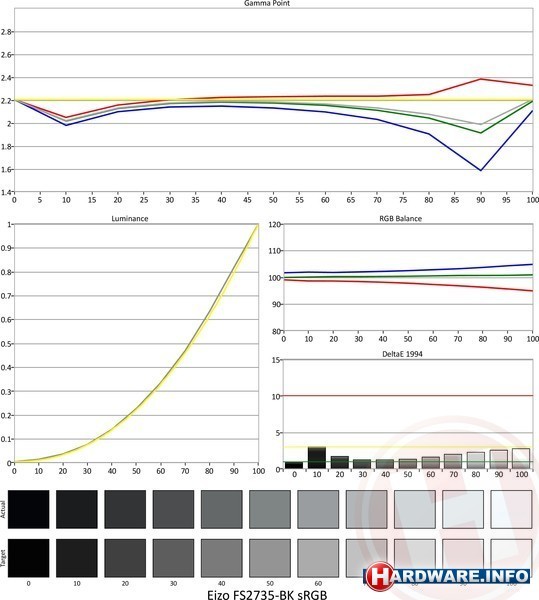Screen dimensions: 539x600
Task: Select the Target row swatch for 30
Action: tap(173, 558)
